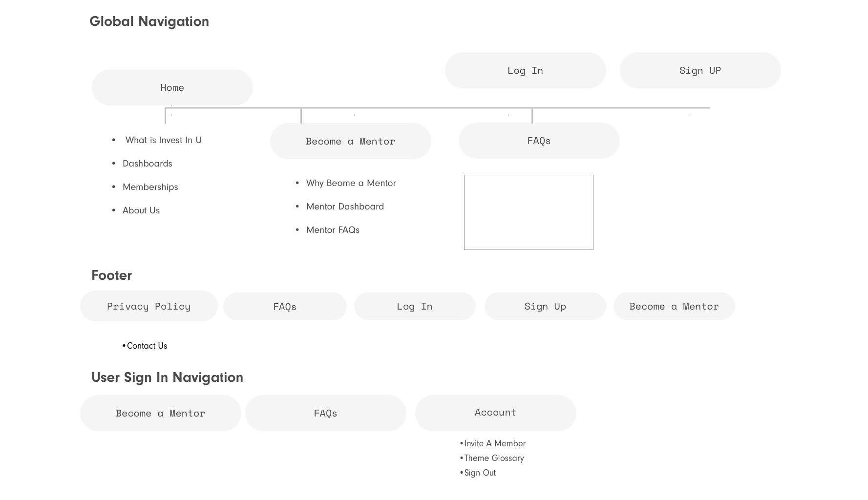Viewport: 868px width, 500px height.
Task: Open the Contact Us footer link
Action: click(147, 346)
